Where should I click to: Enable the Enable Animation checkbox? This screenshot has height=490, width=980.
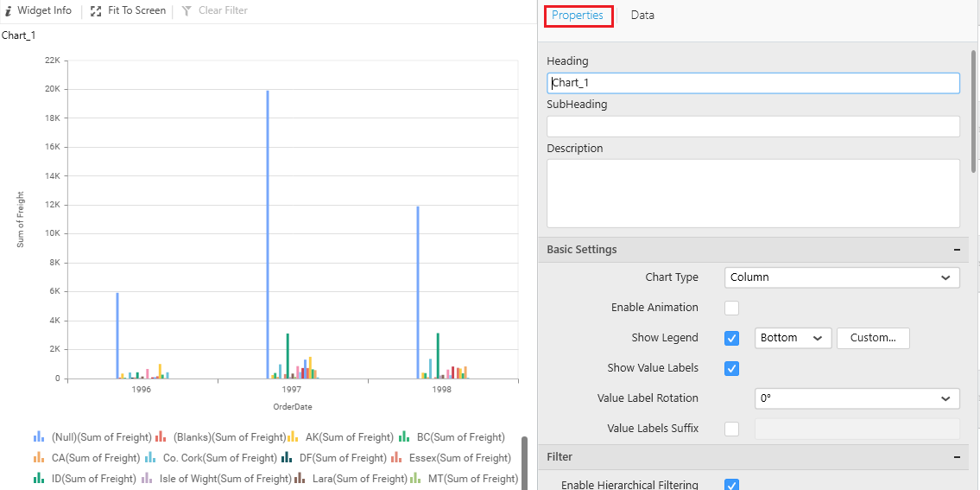click(731, 308)
